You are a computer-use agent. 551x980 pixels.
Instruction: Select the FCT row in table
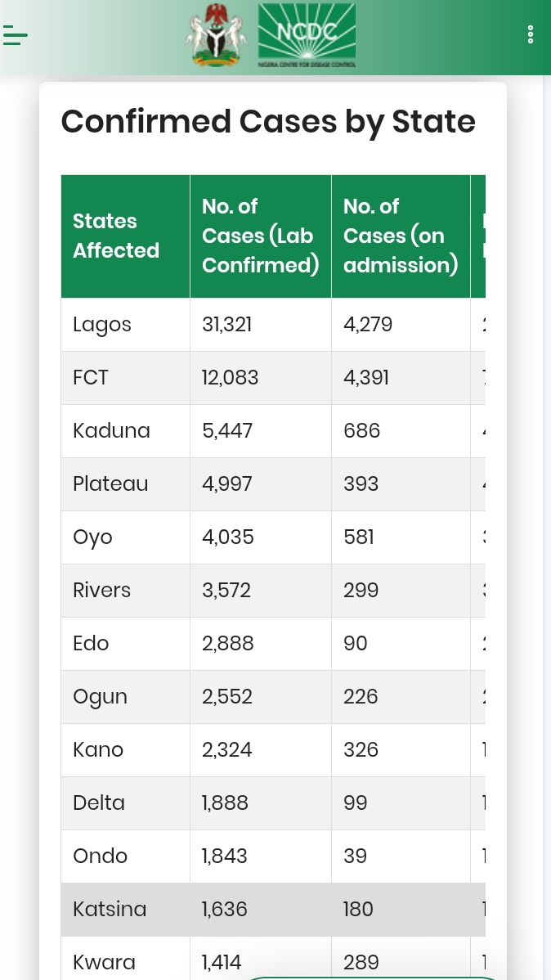(x=91, y=378)
